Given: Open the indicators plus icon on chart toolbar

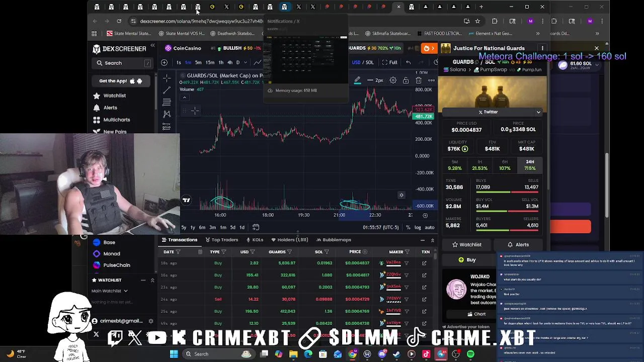Looking at the screenshot, I should click(x=165, y=62).
